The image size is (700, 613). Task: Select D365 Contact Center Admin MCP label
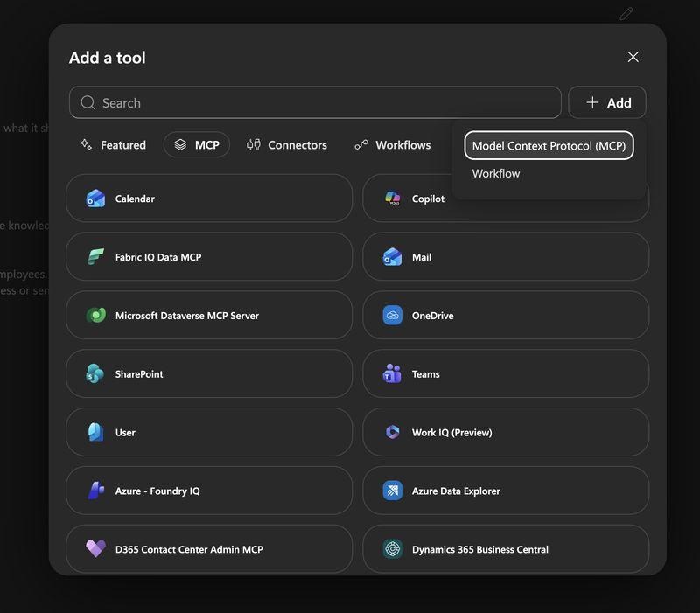[189, 549]
